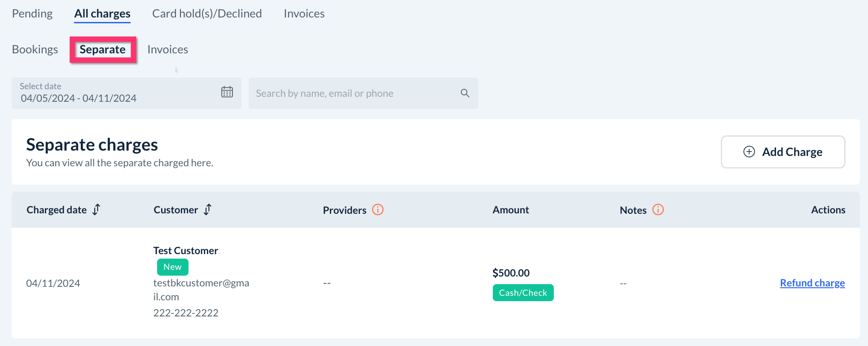Click the Cash/Check payment badge
Image resolution: width=868 pixels, height=346 pixels.
pos(523,293)
